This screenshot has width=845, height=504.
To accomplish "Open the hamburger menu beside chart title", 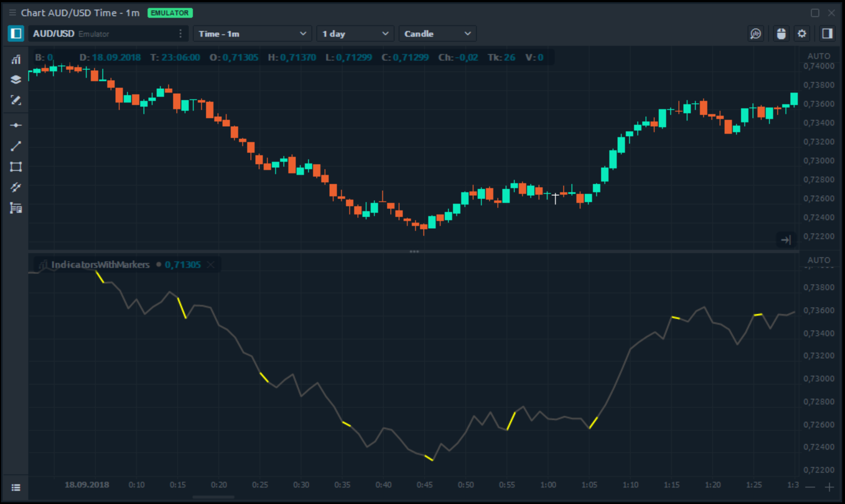I will coord(12,13).
